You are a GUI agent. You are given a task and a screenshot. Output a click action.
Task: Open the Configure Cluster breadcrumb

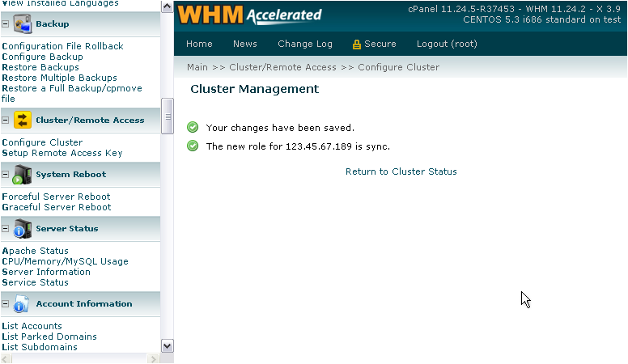[x=398, y=67]
